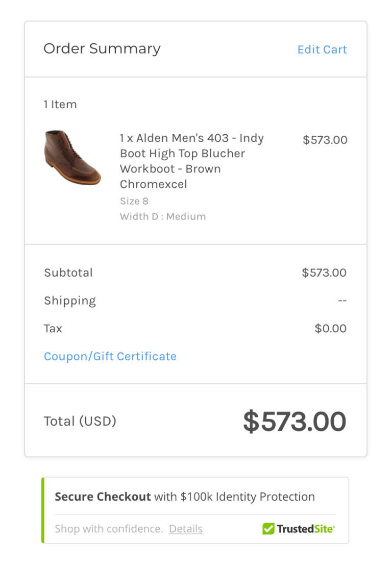Click the Shipping row dashes value
392x568 pixels.
pos(342,301)
